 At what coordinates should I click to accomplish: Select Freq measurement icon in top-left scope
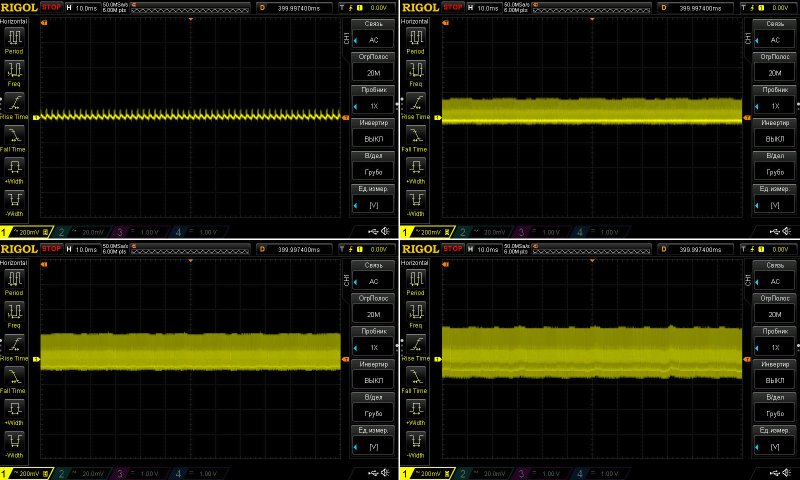pos(14,72)
